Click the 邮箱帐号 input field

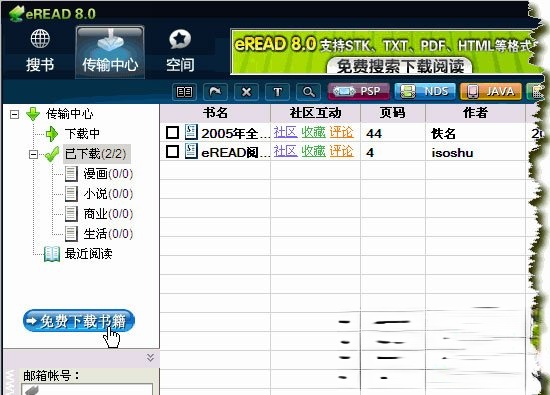[x=87, y=389]
